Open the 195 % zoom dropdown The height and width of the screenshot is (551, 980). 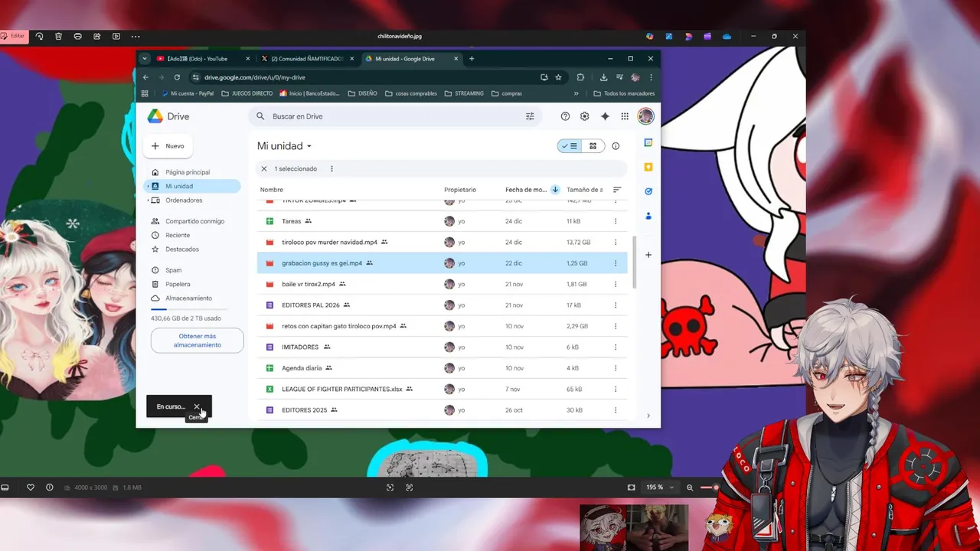pos(660,487)
